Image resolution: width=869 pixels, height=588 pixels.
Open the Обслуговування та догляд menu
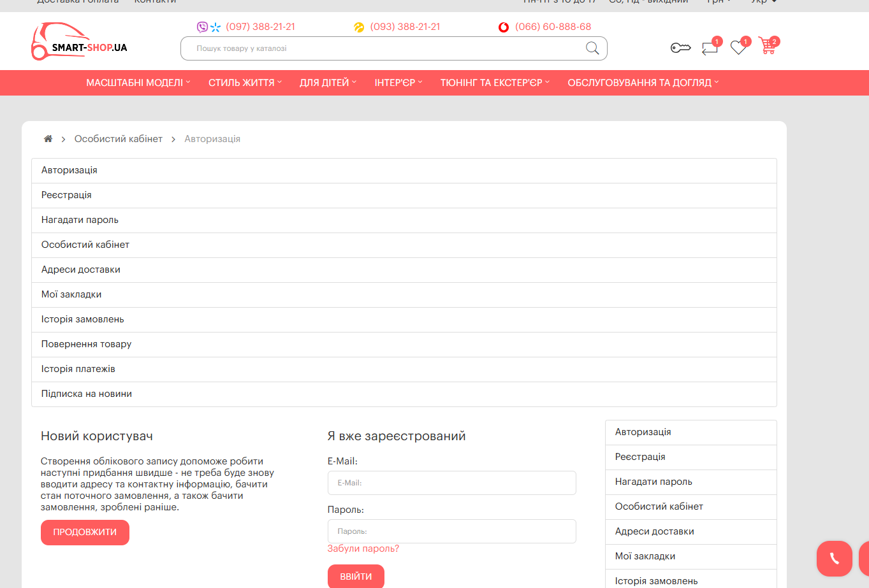(643, 83)
